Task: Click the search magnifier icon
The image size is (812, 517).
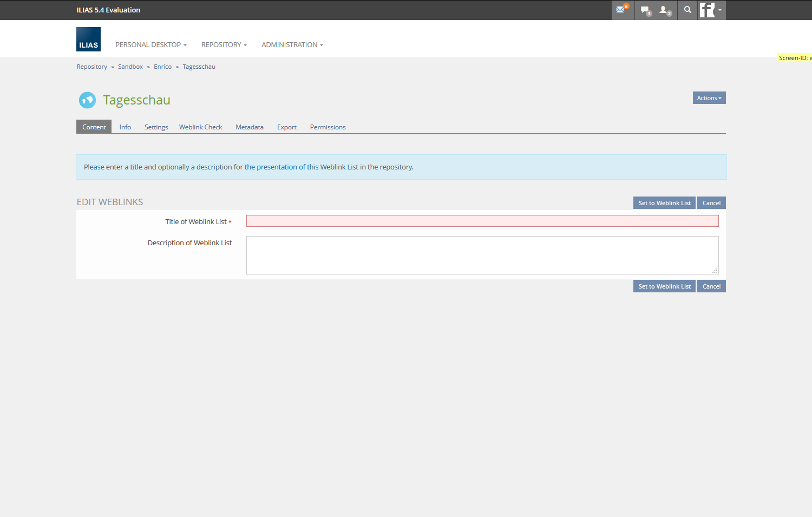Action: tap(687, 10)
